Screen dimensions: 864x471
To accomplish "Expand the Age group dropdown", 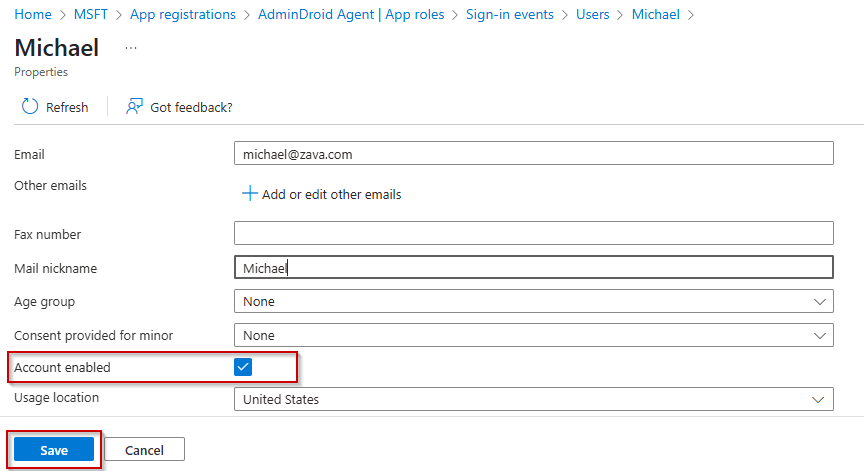I will [533, 301].
